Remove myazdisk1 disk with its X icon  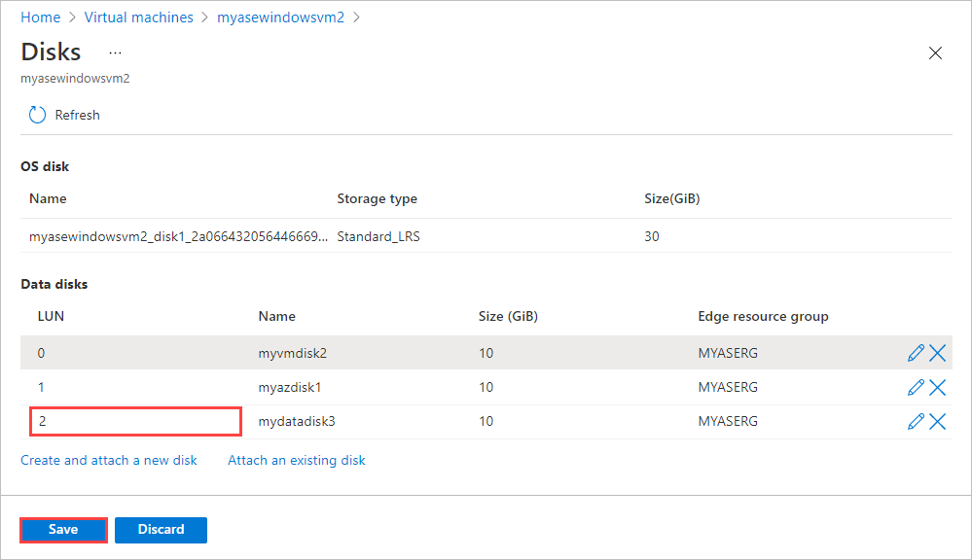[x=937, y=387]
